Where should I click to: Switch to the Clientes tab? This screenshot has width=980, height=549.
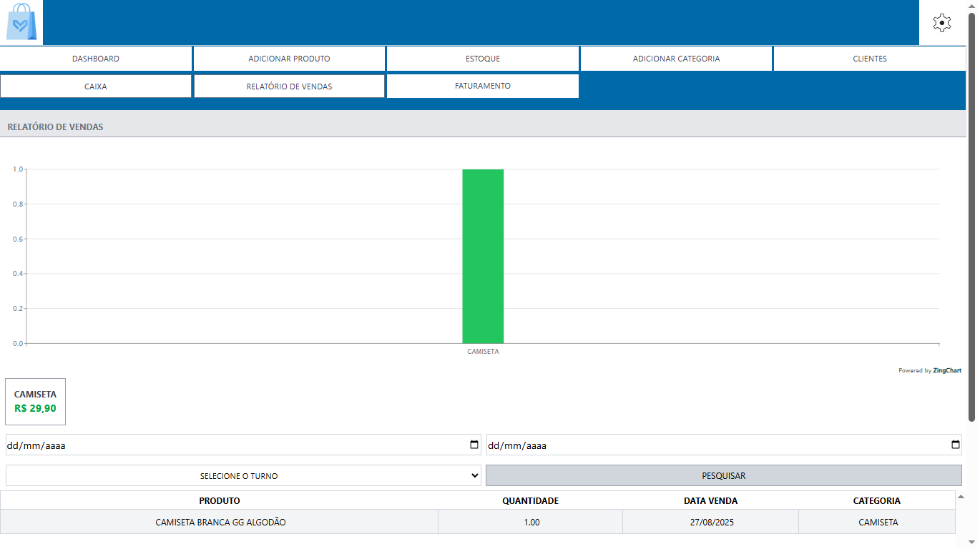click(869, 59)
